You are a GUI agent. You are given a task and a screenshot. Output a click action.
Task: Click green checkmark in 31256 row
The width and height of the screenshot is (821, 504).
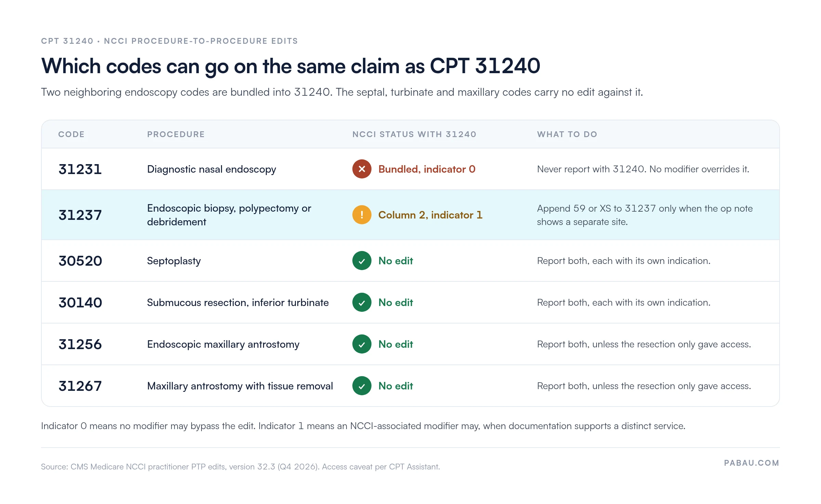(x=362, y=344)
